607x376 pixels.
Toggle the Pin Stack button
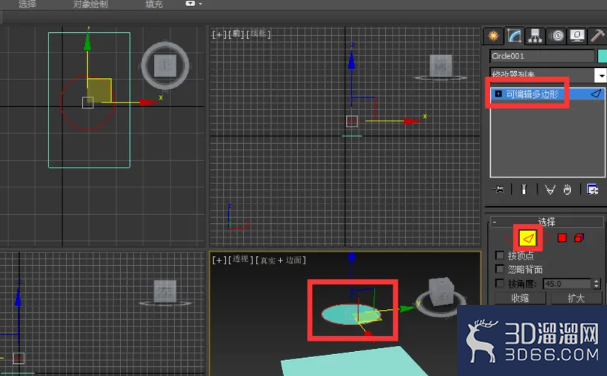(499, 189)
